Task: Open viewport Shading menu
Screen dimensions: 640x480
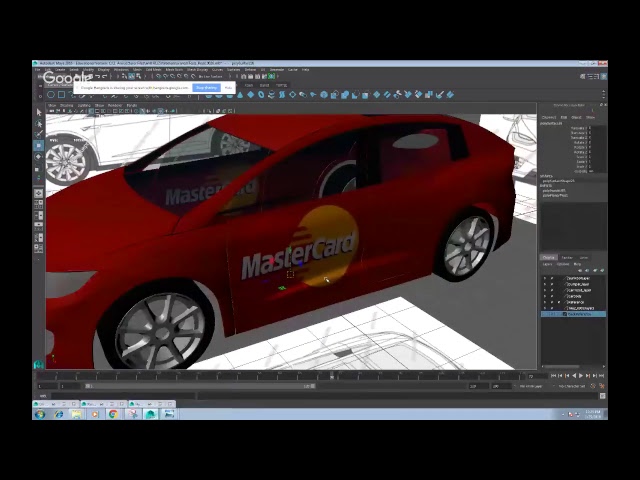Action: [x=67, y=105]
